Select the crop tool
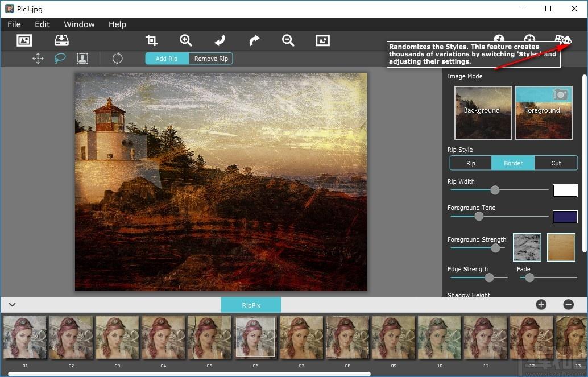The height and width of the screenshot is (377, 588). tap(151, 40)
